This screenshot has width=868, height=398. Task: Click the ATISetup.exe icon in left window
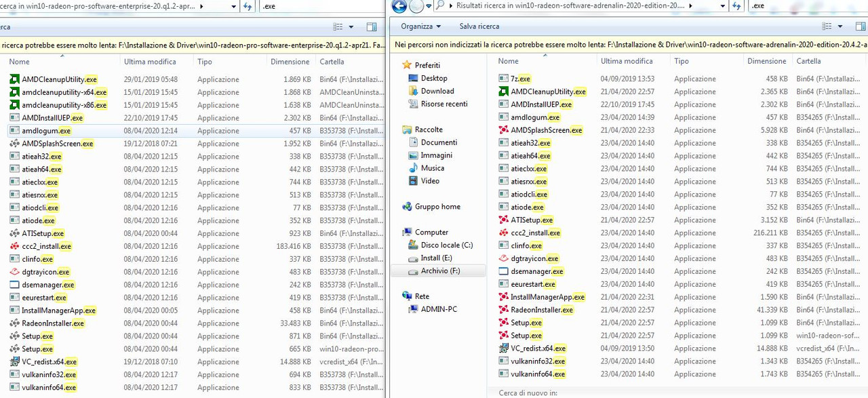15,234
